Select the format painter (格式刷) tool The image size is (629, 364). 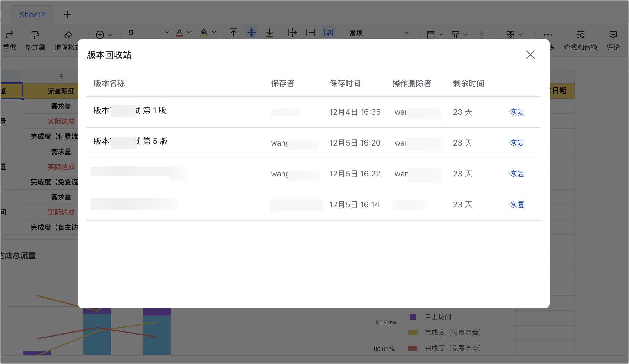point(35,34)
